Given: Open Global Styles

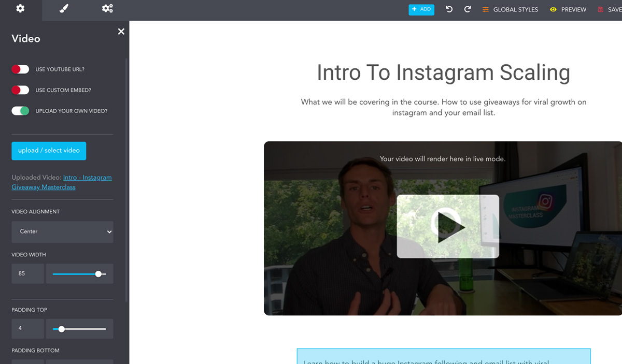Looking at the screenshot, I should pyautogui.click(x=510, y=9).
